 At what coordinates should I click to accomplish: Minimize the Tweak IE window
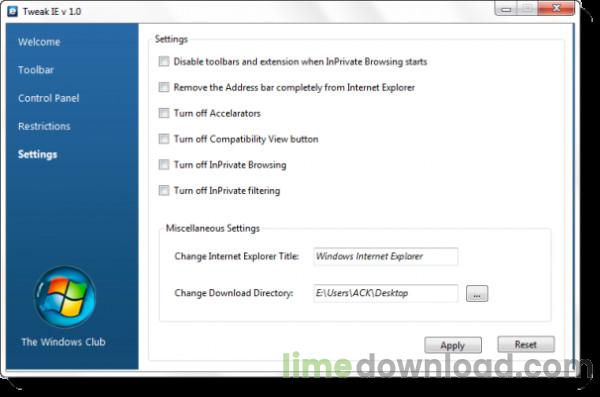(506, 9)
